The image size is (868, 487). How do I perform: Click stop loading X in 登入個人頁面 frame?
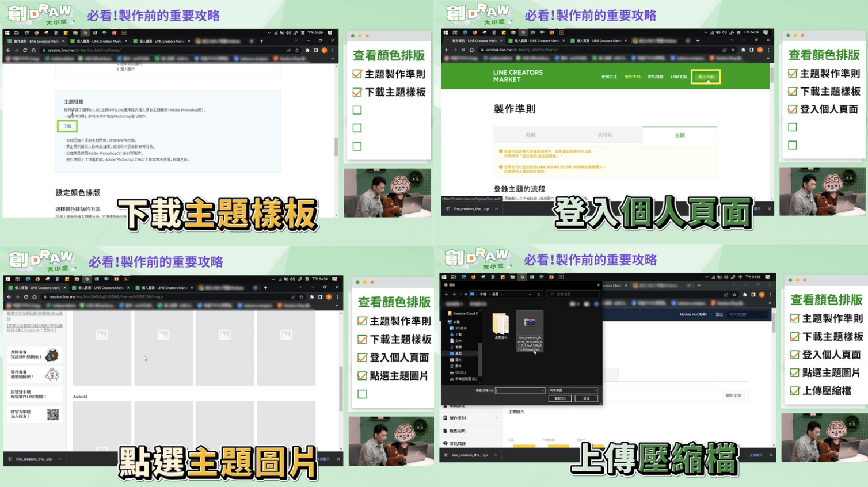click(463, 50)
